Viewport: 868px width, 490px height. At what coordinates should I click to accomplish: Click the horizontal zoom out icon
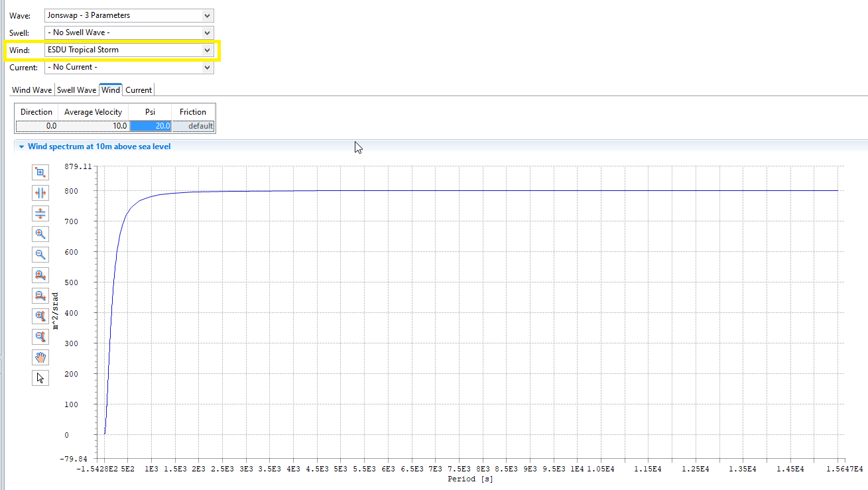pos(40,296)
